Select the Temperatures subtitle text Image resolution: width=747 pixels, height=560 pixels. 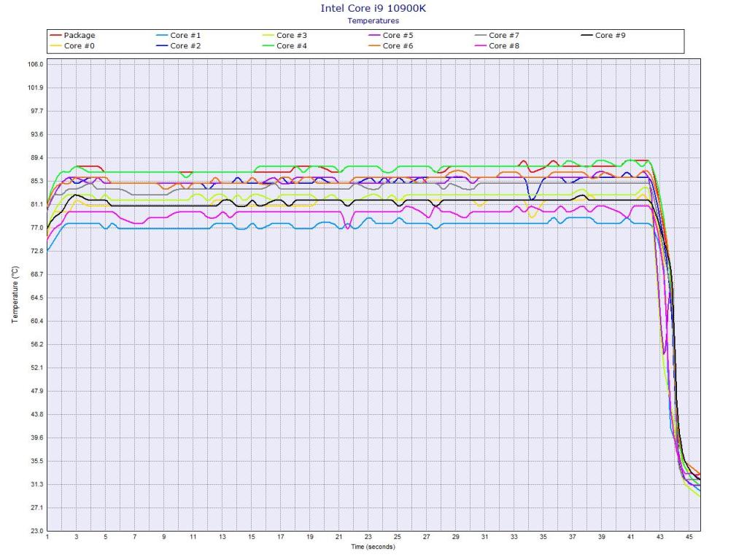[x=373, y=21]
